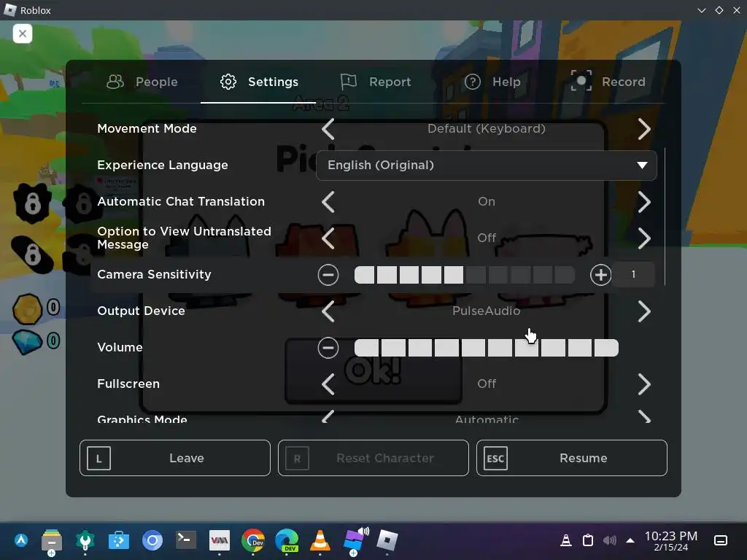The image size is (747, 560).
Task: Click the Leave button
Action: [175, 458]
